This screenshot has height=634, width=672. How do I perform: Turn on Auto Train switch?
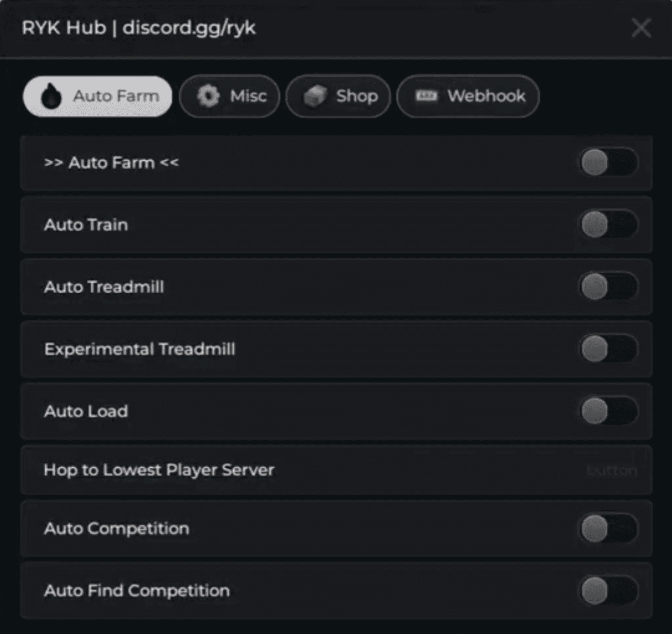click(x=608, y=225)
